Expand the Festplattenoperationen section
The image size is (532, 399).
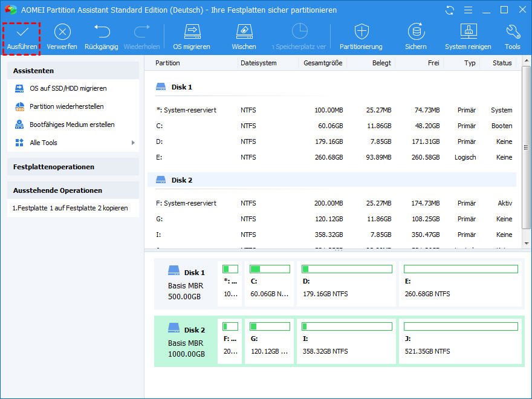(73, 167)
